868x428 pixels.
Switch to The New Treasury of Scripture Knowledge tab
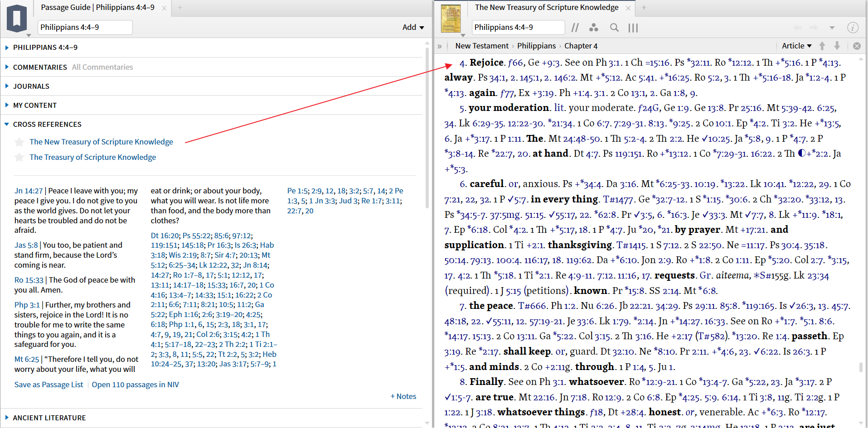[x=547, y=7]
